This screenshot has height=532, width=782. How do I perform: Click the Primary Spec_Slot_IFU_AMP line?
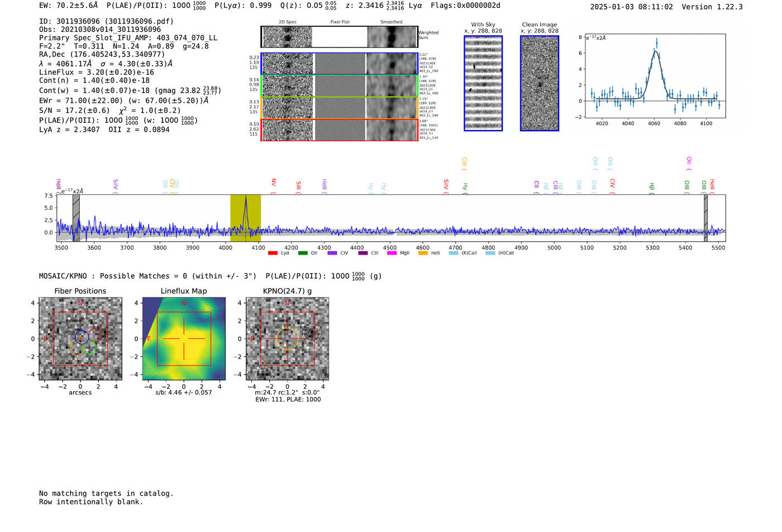[128, 38]
